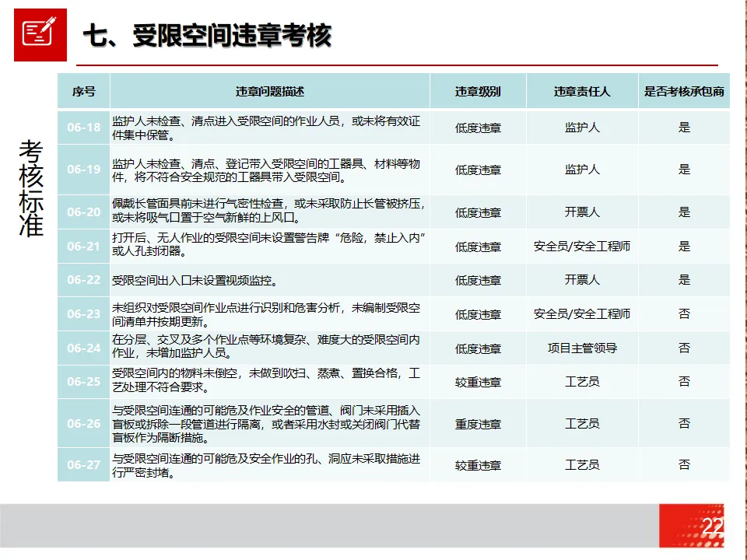Click the 违章级别 column header
This screenshot has height=560, width=747.
478,92
